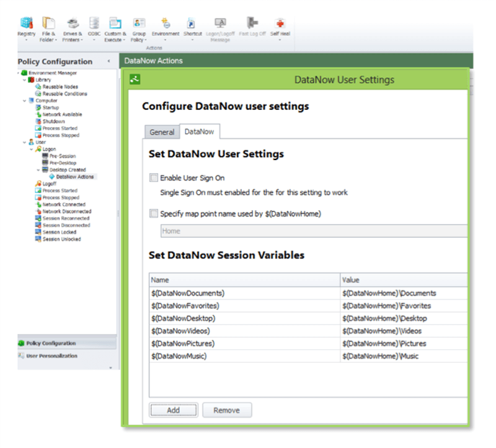The height and width of the screenshot is (448, 496).
Task: Select the $(DataNowVideos) variable row
Action: point(308,331)
